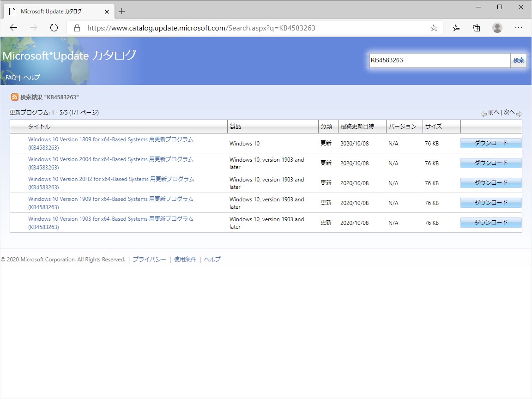This screenshot has height=399, width=532.
Task: Open the プライバシー footer link
Action: (149, 259)
